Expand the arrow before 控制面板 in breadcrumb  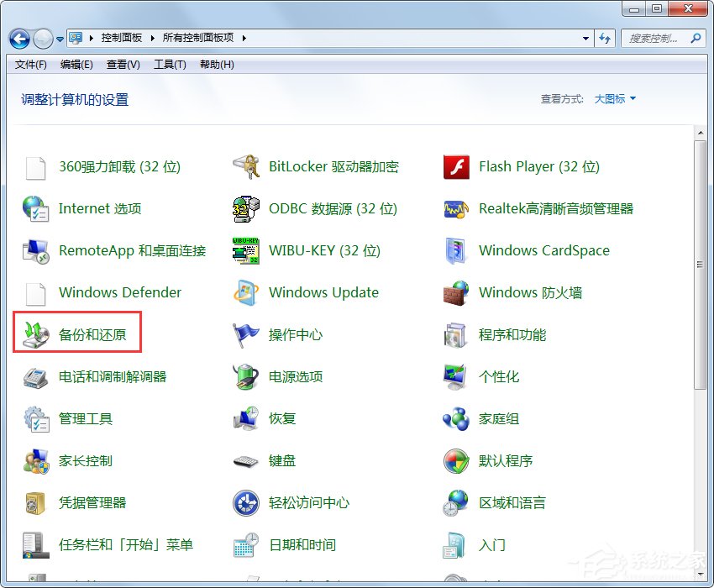pyautogui.click(x=91, y=39)
